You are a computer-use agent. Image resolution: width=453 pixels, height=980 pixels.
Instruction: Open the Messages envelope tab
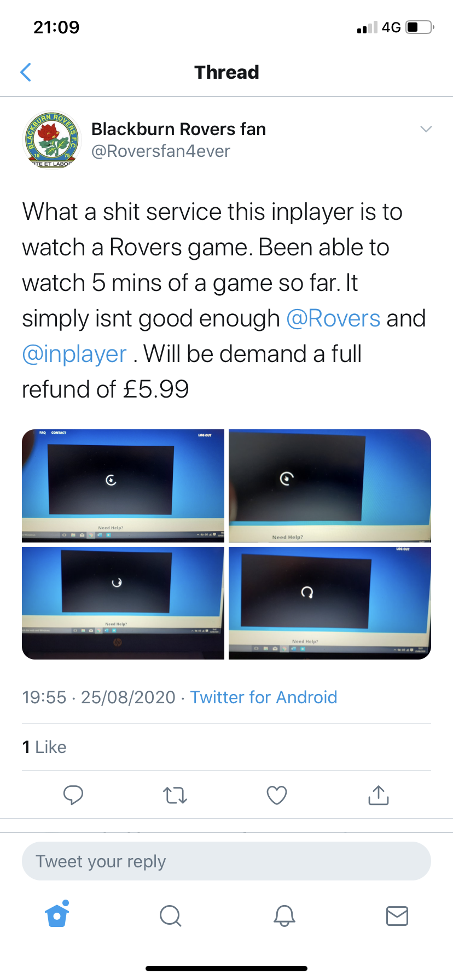coord(397,915)
